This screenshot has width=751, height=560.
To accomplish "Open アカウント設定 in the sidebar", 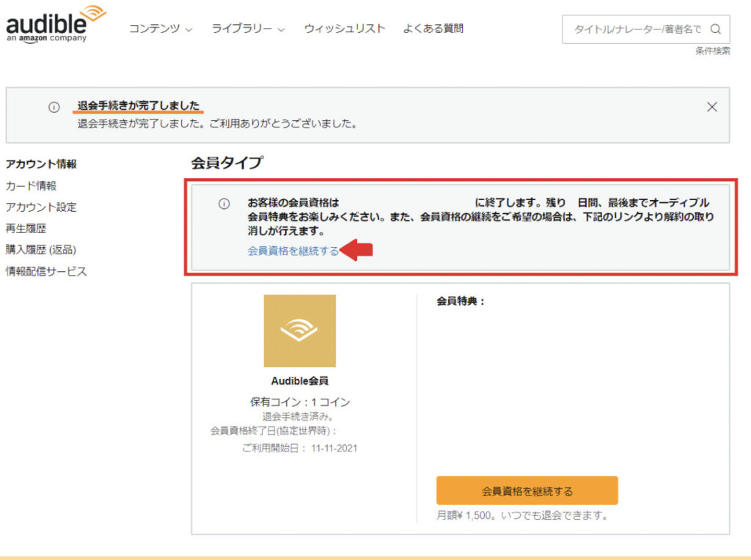I will point(41,207).
